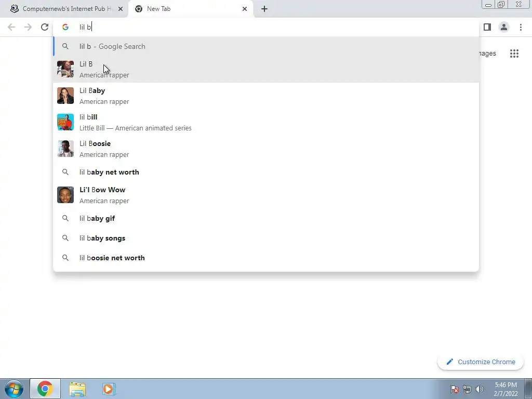Open the volume speaker tray icon
532x399 pixels.
click(x=480, y=389)
